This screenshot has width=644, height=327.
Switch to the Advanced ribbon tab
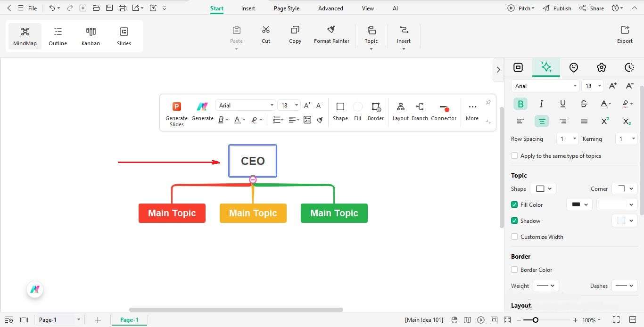[330, 8]
